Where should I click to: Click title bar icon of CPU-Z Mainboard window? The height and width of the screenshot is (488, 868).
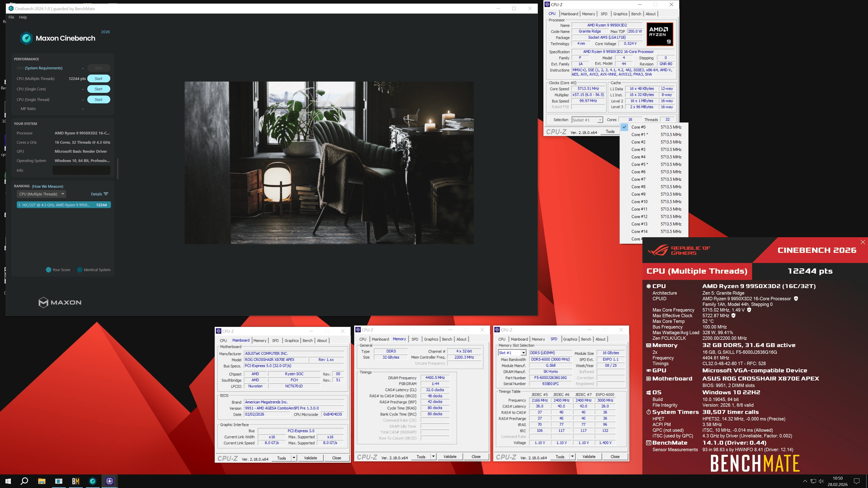219,331
